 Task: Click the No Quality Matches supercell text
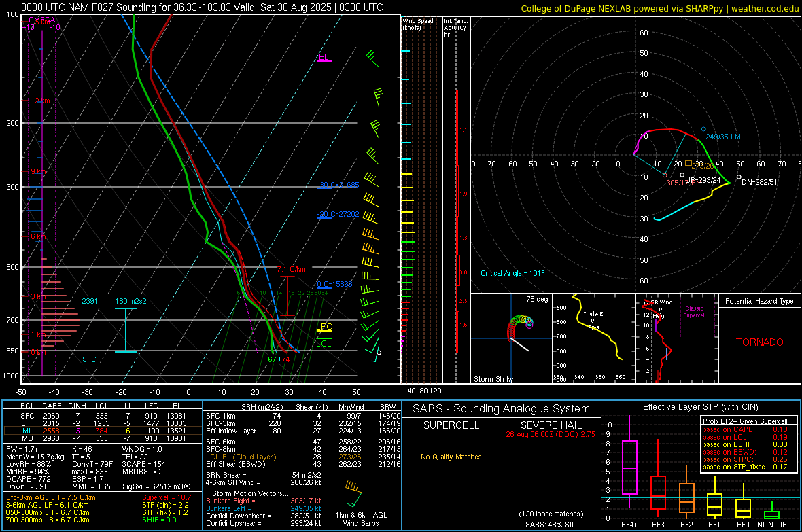tap(451, 457)
